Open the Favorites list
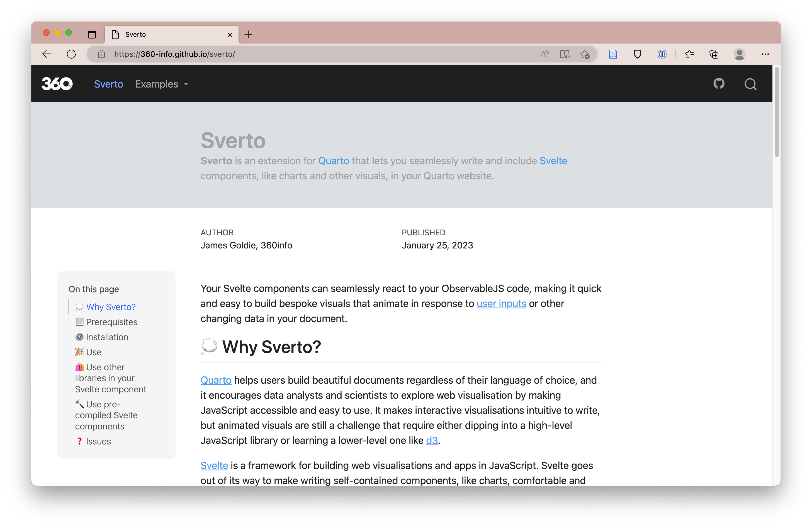This screenshot has width=812, height=527. (x=689, y=54)
